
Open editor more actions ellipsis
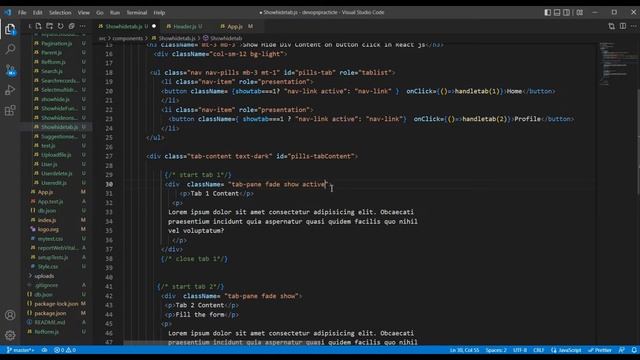tap(634, 26)
